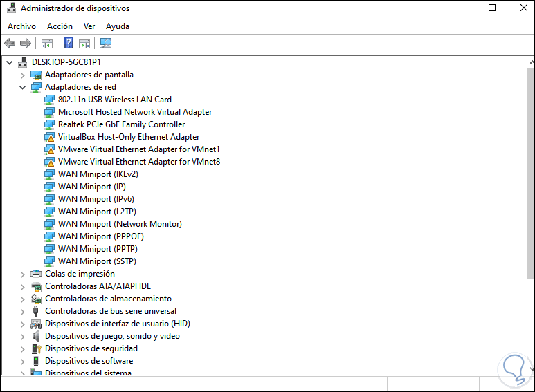Viewport: 535px width, 392px height.
Task: Open the Archivo menu
Action: click(22, 26)
